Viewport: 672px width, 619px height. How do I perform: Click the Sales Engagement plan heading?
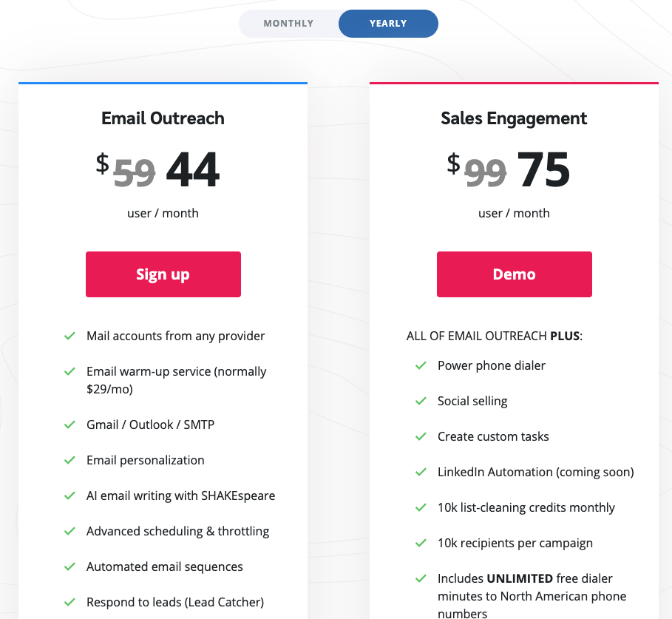tap(515, 118)
